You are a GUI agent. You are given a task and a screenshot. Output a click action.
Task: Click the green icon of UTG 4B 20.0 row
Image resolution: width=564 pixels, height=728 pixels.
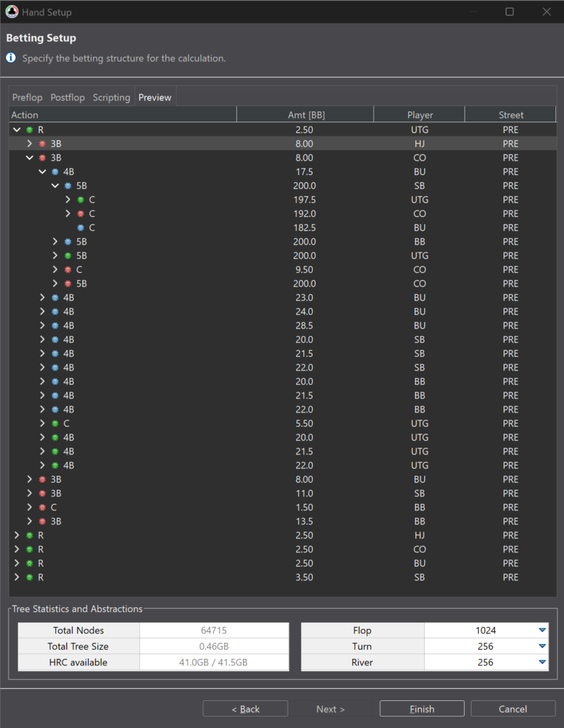point(55,437)
